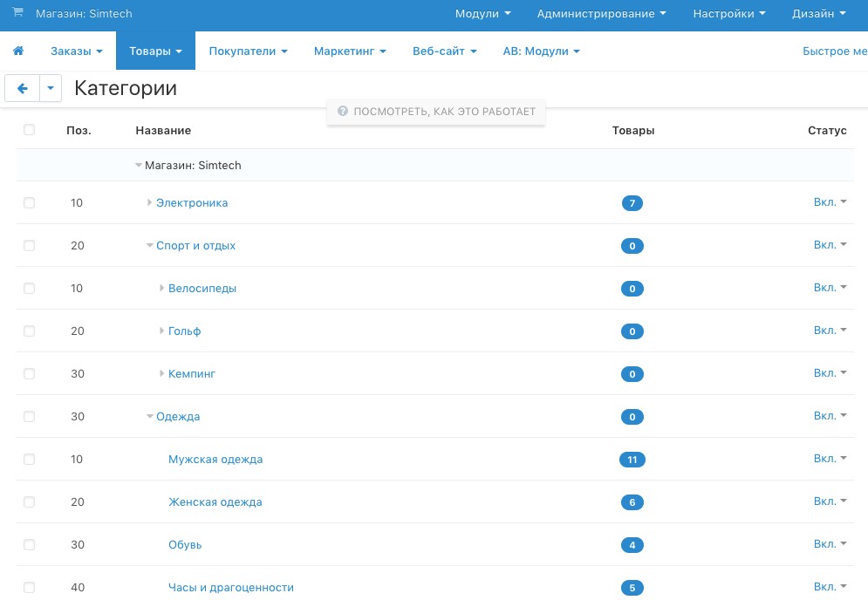Open status dropdown for Гольф row
The height and width of the screenshot is (607, 868).
(830, 331)
